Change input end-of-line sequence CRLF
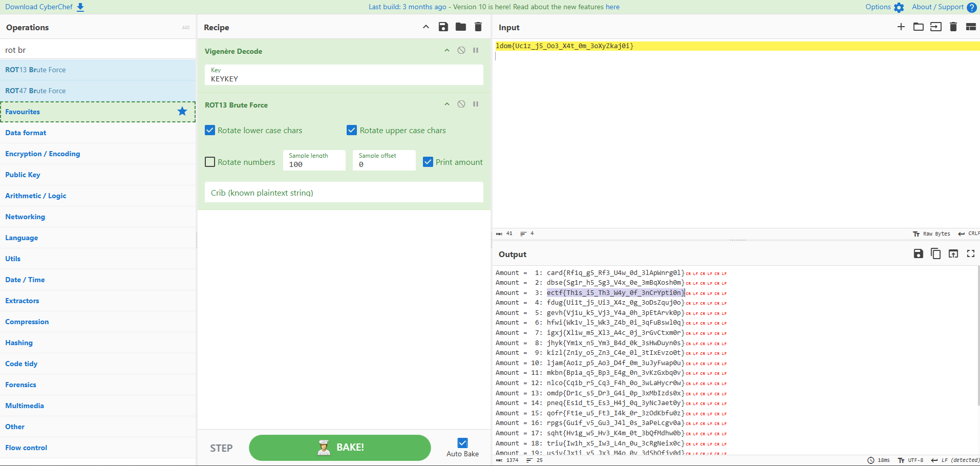980x466 pixels. click(969, 234)
